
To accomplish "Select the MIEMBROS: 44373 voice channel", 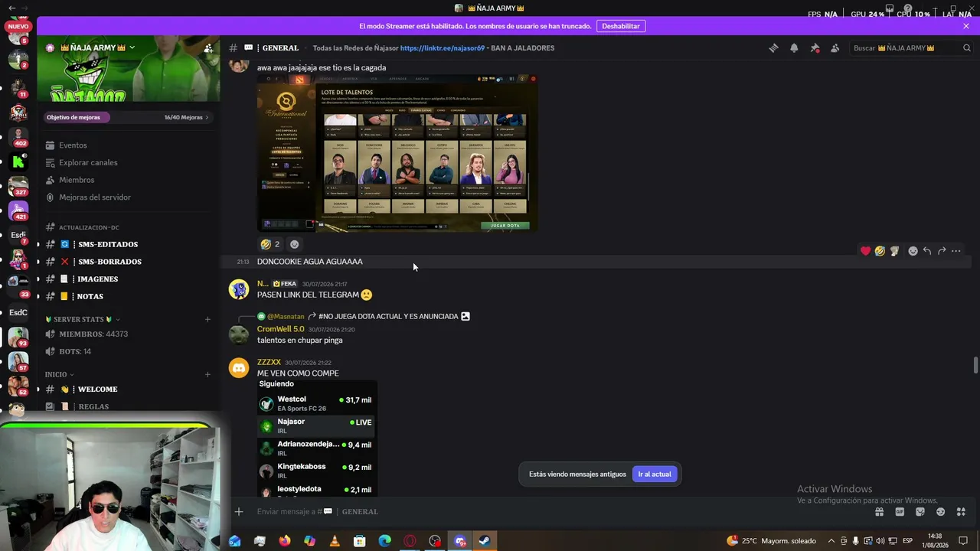I will tap(129, 334).
